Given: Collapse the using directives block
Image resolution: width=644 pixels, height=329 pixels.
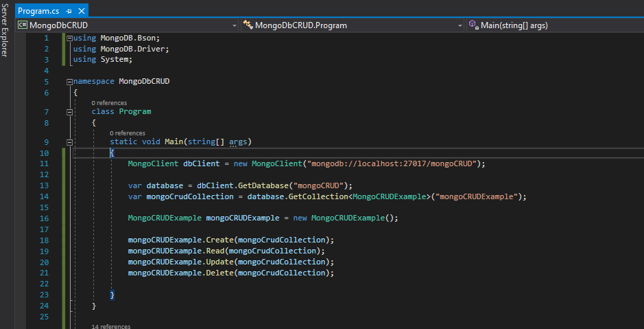Looking at the screenshot, I should (x=70, y=38).
